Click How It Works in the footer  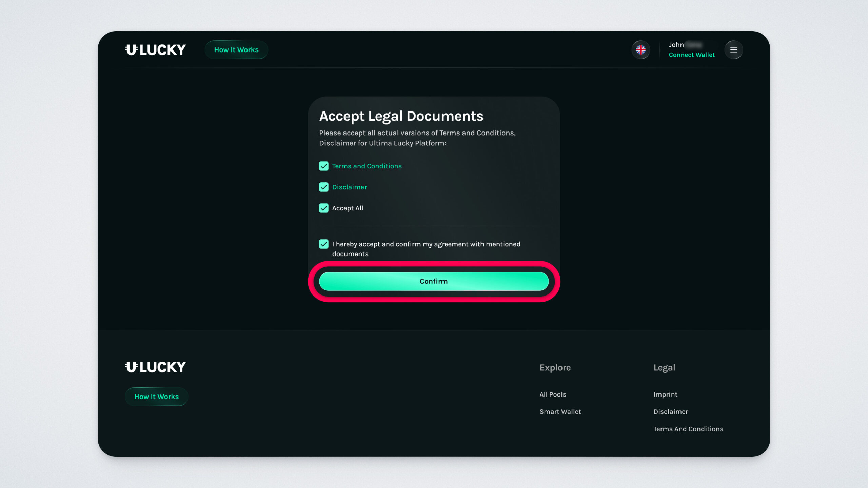(x=156, y=396)
